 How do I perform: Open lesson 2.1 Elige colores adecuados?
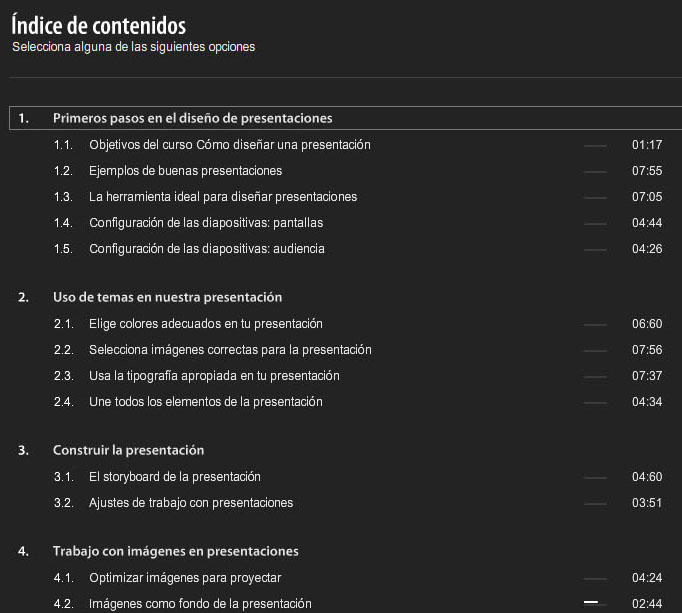pyautogui.click(x=205, y=324)
